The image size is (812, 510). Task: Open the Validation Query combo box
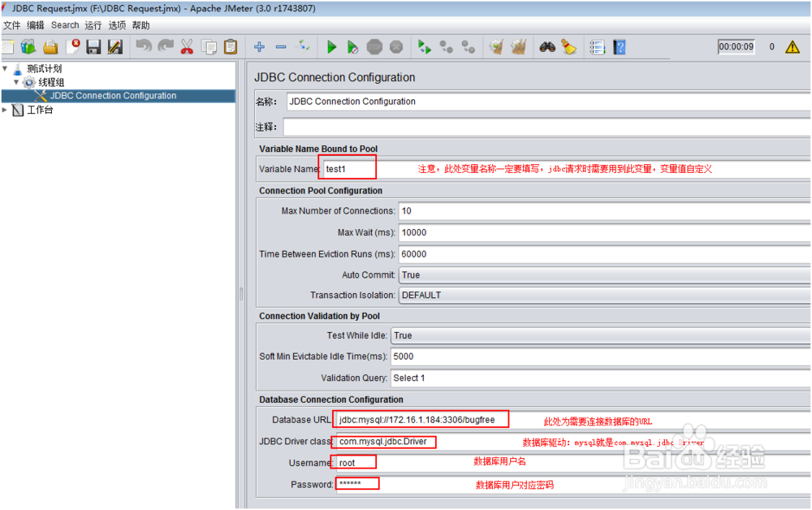[x=601, y=378]
